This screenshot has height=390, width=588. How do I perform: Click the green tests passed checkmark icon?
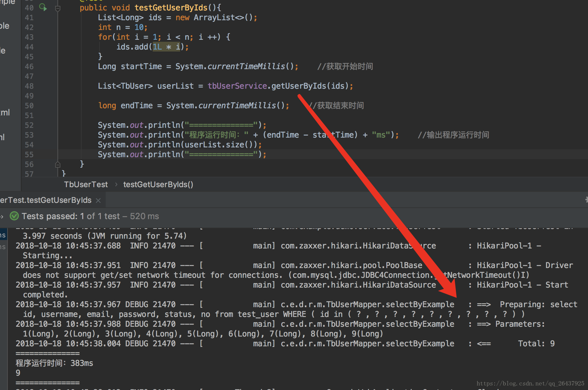tap(14, 216)
